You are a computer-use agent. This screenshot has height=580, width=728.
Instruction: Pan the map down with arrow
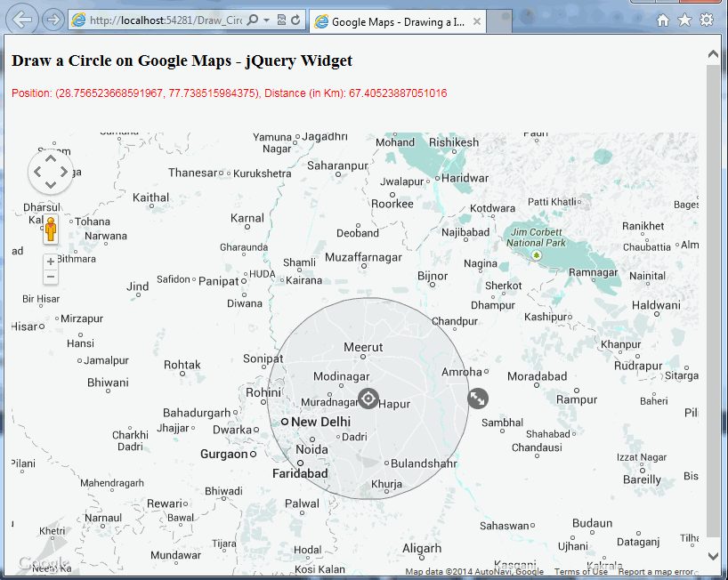51,185
